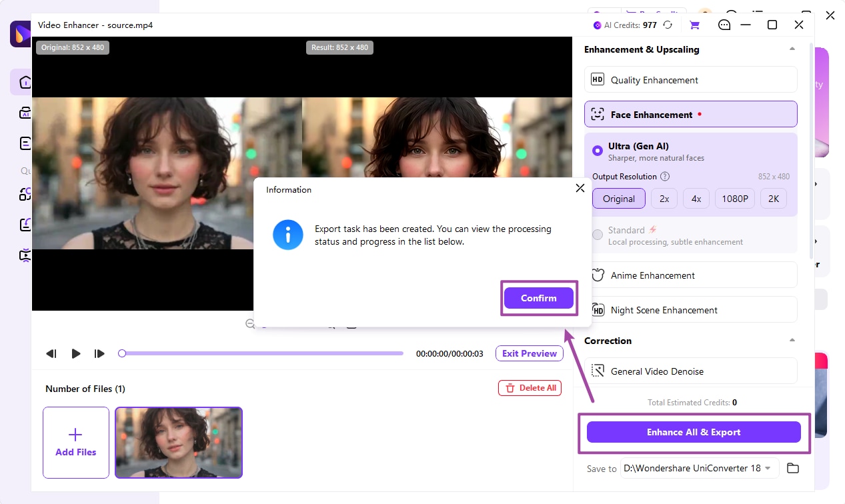
Task: Set output resolution to 4x
Action: tap(696, 199)
